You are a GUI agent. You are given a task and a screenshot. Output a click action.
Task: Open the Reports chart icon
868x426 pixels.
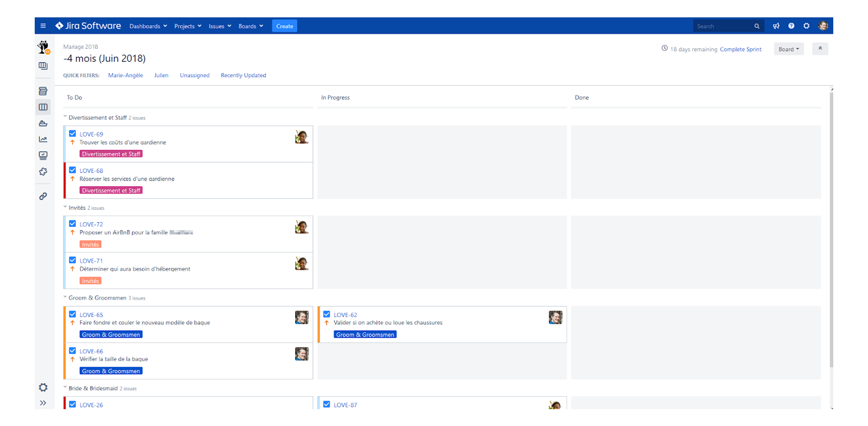(x=43, y=139)
